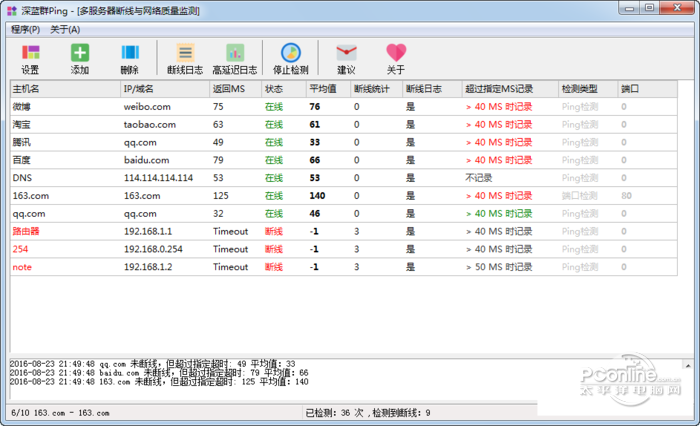Image resolution: width=700 pixels, height=426 pixels.
Task: Sort by the 状态 column header
Action: 283,89
